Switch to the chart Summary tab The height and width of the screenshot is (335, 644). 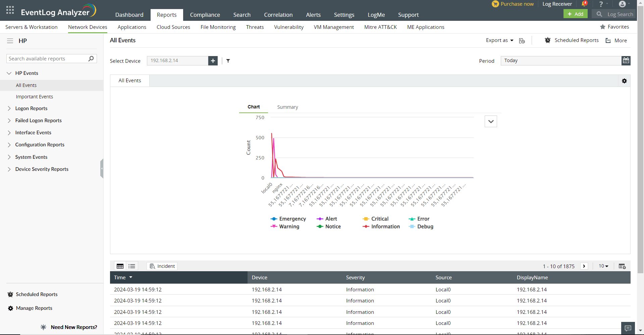coord(287,107)
